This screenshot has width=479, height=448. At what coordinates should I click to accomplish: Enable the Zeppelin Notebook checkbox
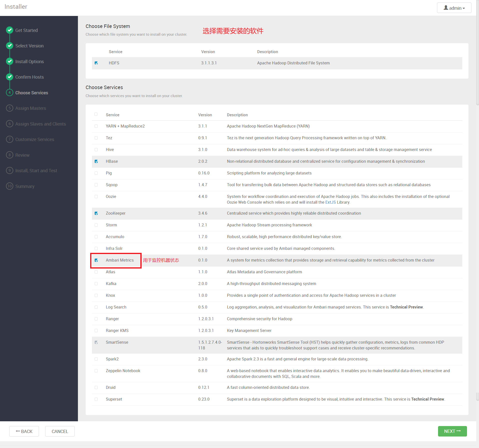(x=96, y=371)
